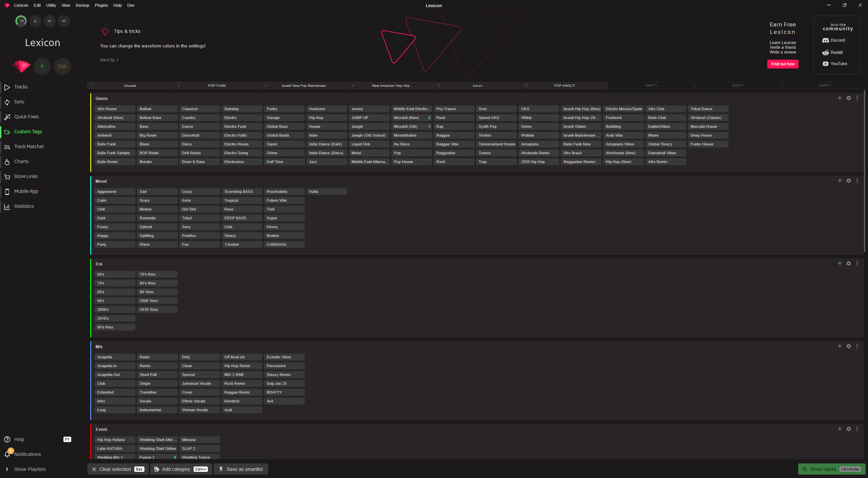Open Genre category settings gear
The height and width of the screenshot is (478, 868).
tap(849, 98)
